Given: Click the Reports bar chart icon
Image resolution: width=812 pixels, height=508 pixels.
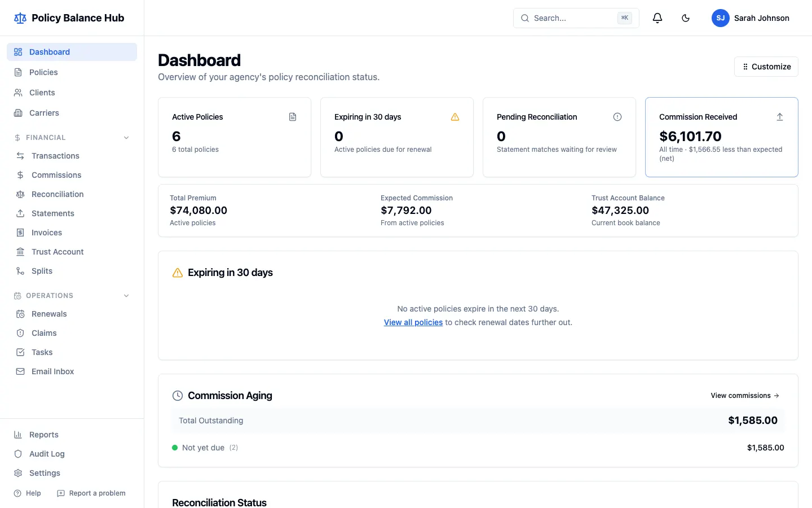Looking at the screenshot, I should point(18,435).
